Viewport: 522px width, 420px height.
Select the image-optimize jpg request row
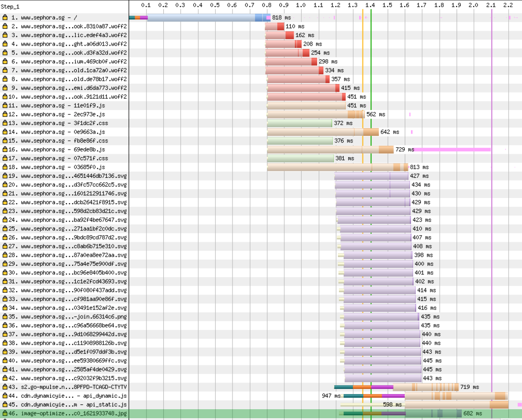tap(261, 414)
